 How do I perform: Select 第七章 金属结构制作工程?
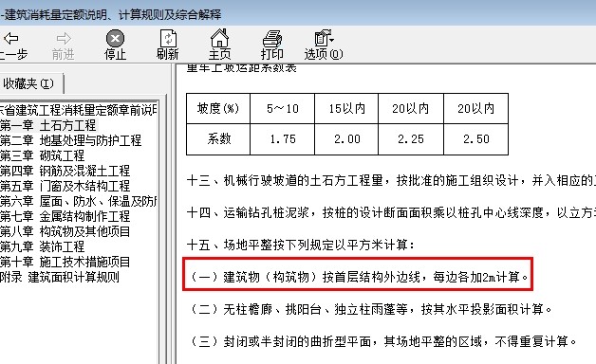(65, 216)
